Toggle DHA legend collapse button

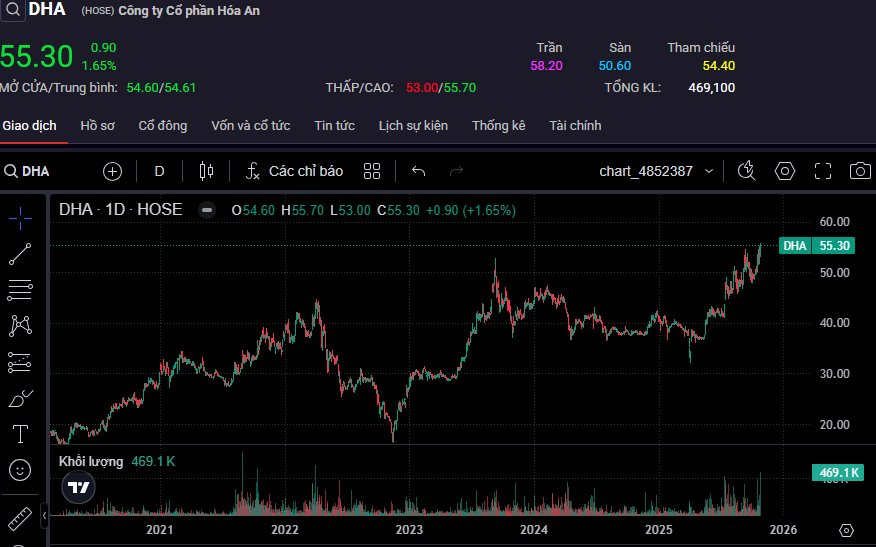(x=206, y=210)
